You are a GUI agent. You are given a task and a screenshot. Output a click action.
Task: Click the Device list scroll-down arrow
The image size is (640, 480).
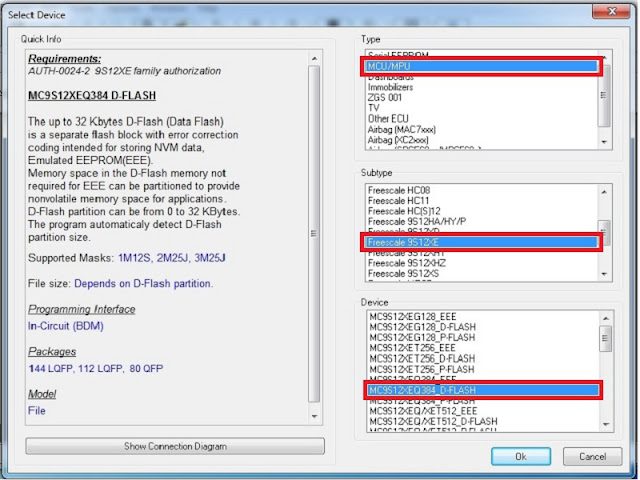coord(606,424)
